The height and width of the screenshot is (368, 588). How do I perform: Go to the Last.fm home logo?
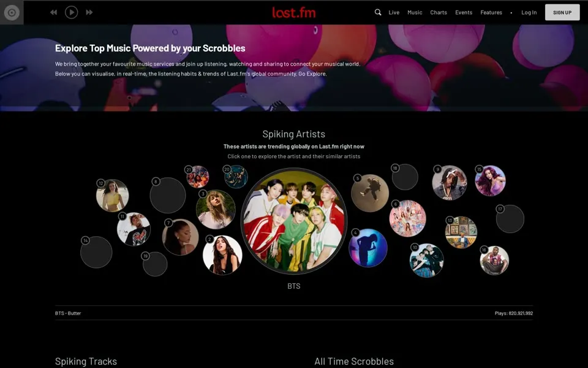coord(294,12)
